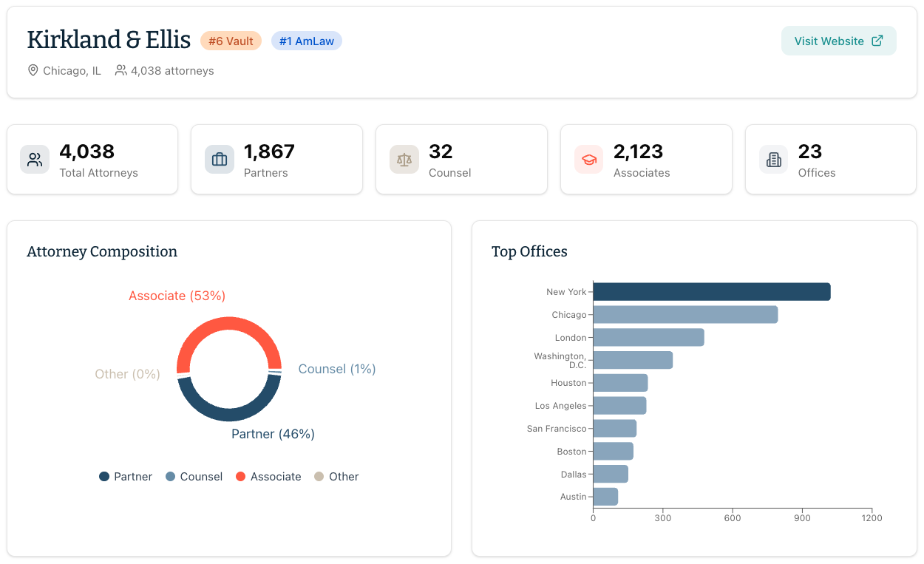This screenshot has width=924, height=564.
Task: Click the London bar
Action: pyautogui.click(x=649, y=338)
